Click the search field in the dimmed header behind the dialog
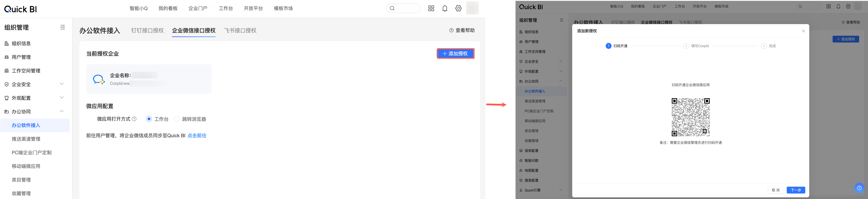The width and height of the screenshot is (868, 199). (x=808, y=6)
